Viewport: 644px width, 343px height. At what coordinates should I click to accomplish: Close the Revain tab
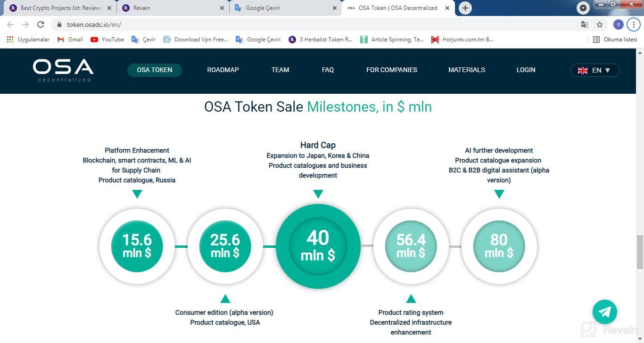(x=223, y=8)
